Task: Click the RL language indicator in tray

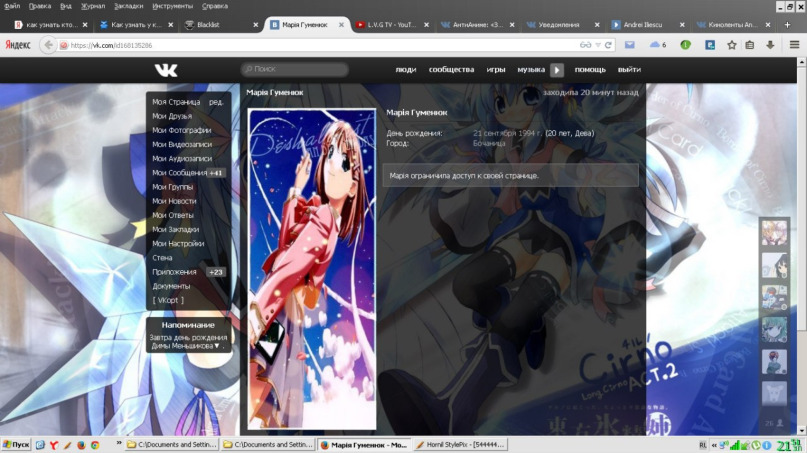Action: [x=703, y=445]
